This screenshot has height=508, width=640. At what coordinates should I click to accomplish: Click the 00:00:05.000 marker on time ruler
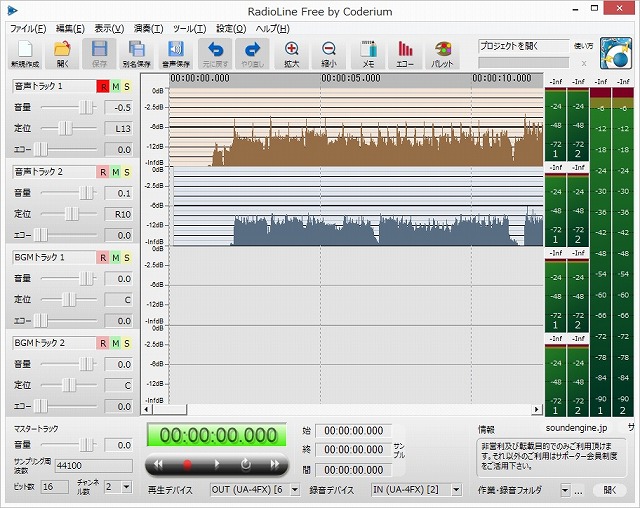(351, 78)
